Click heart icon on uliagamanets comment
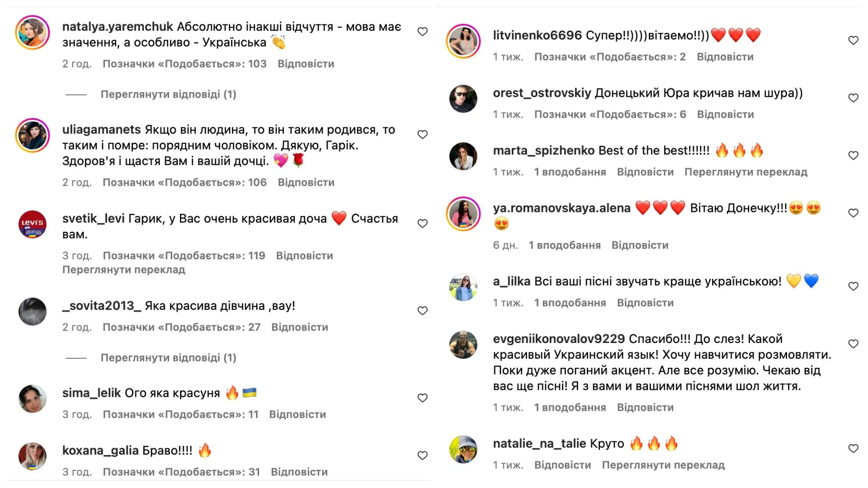The width and height of the screenshot is (868, 488). 422,135
